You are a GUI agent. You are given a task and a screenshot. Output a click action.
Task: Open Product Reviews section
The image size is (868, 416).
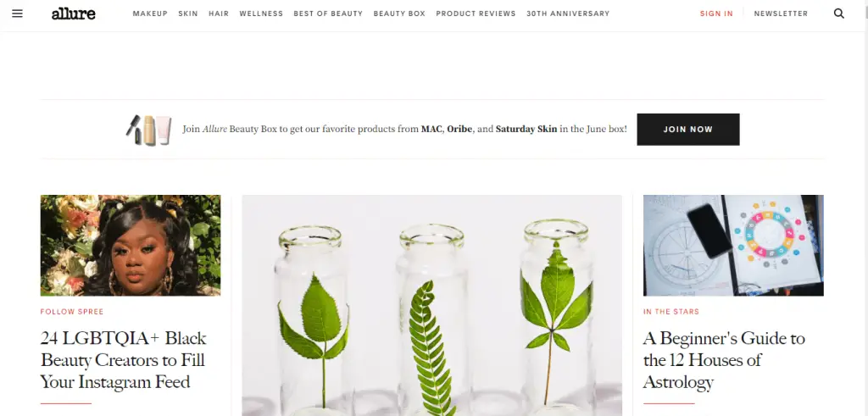476,14
